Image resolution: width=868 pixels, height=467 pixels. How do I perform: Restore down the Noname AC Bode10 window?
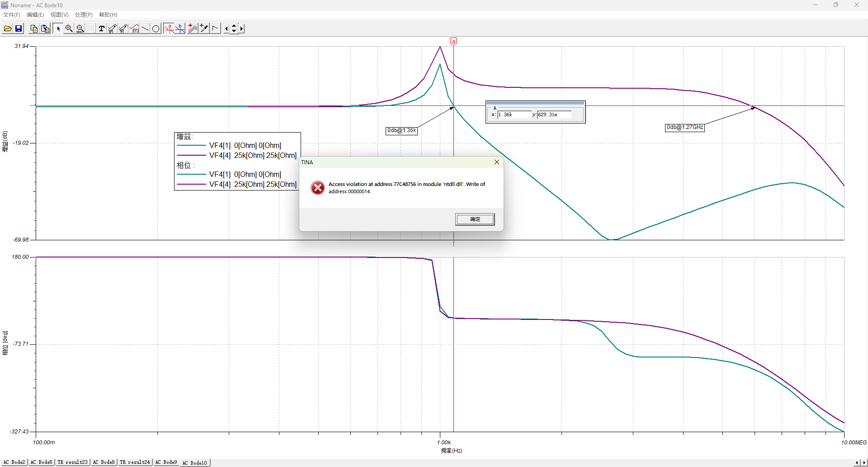tap(836, 5)
